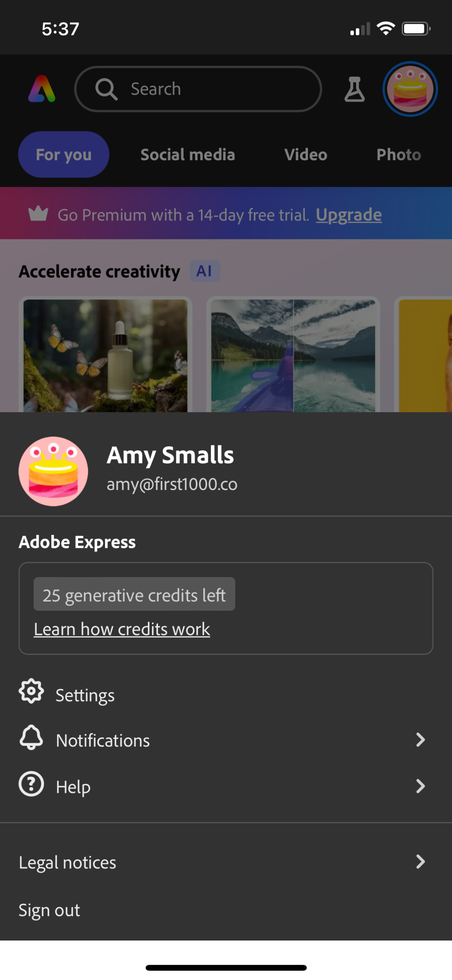
Task: Tap Amy Smalls profile picture in the menu
Action: 53,471
